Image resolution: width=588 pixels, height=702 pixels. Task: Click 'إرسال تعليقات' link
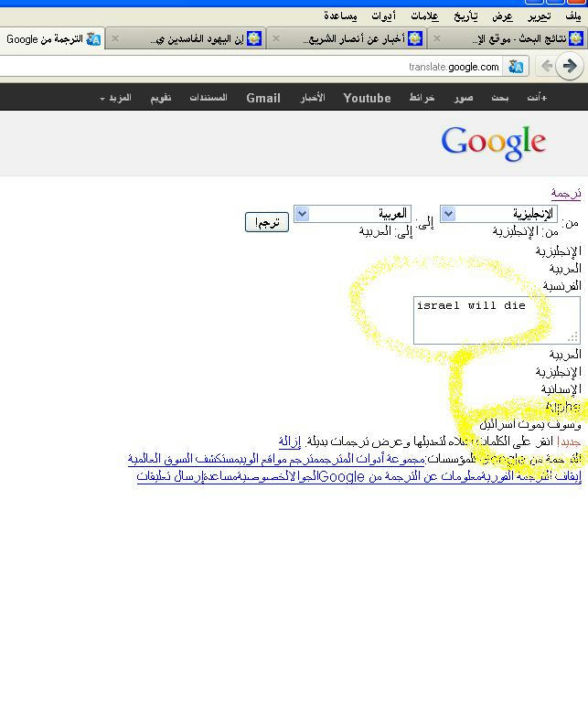170,476
